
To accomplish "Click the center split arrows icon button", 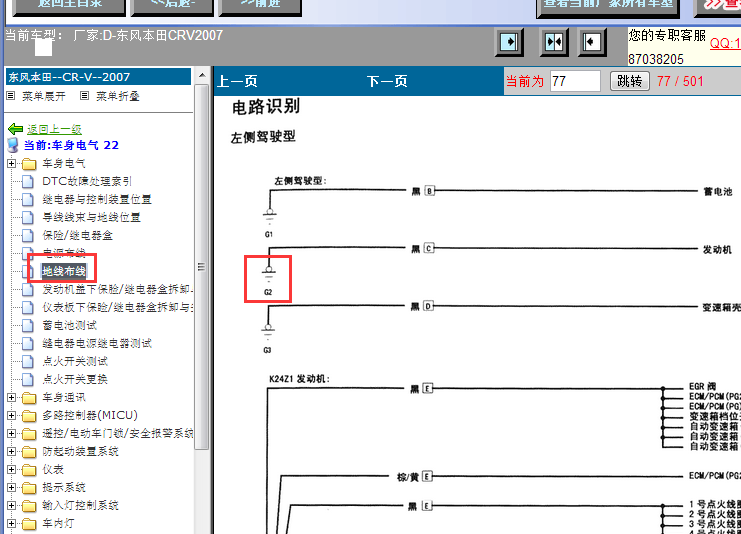I will (x=554, y=42).
